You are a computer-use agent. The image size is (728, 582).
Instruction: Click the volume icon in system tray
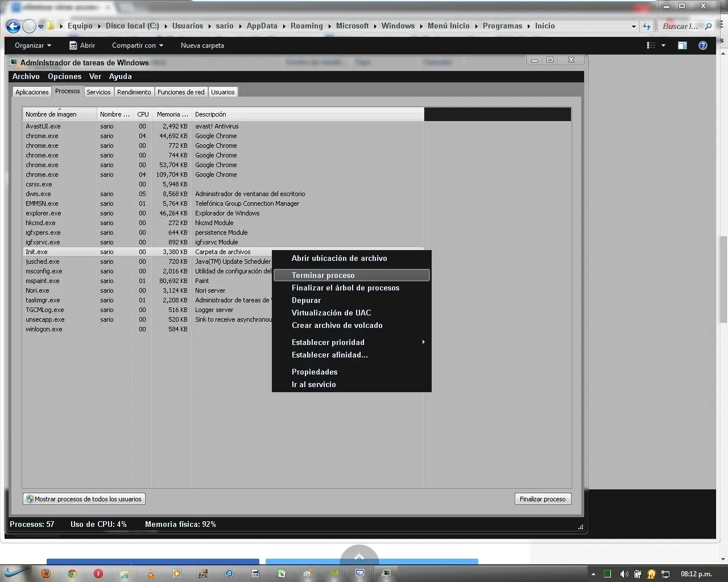coord(623,574)
